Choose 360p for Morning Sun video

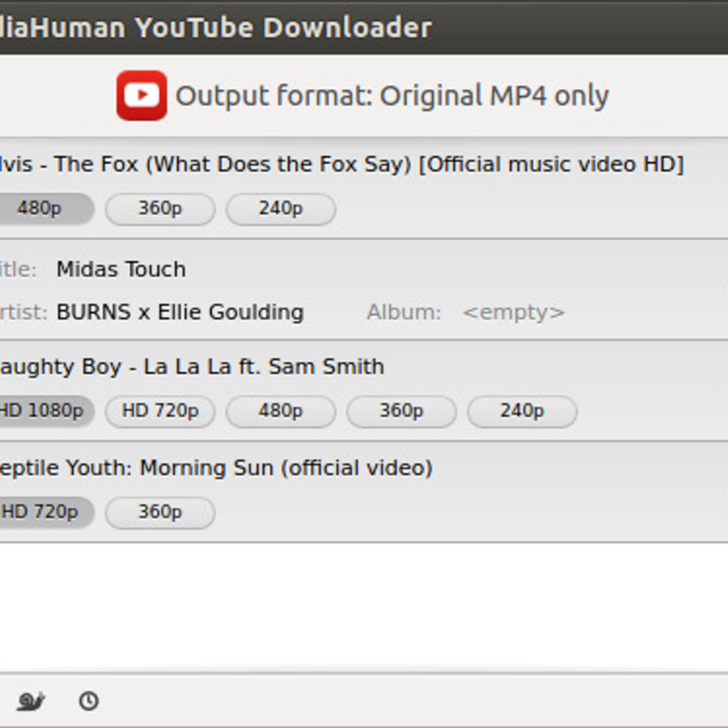160,512
